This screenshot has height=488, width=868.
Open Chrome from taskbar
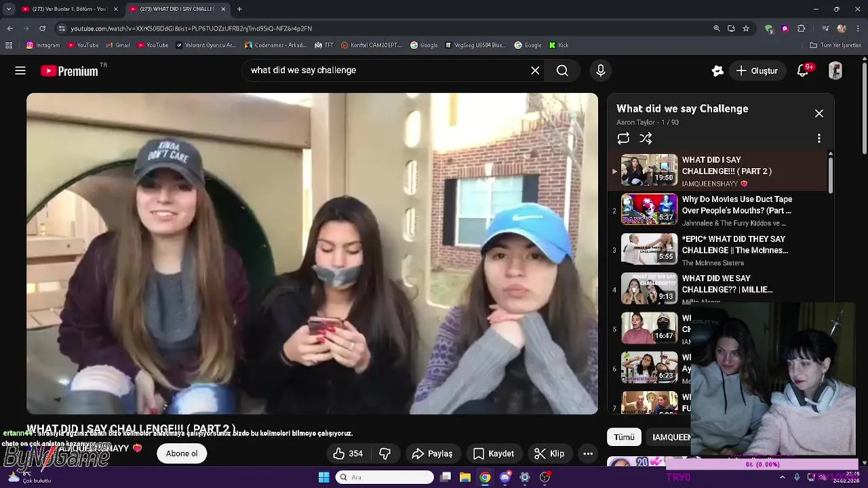tap(485, 477)
